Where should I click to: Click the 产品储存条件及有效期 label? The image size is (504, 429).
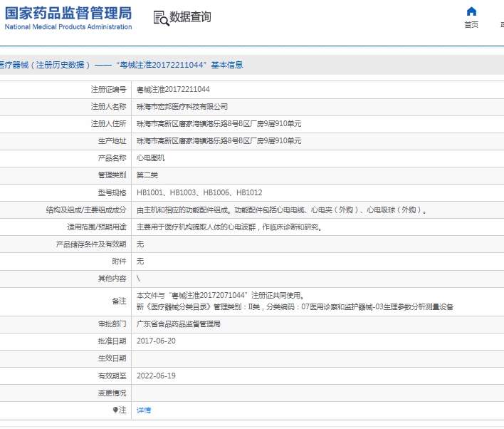91,244
